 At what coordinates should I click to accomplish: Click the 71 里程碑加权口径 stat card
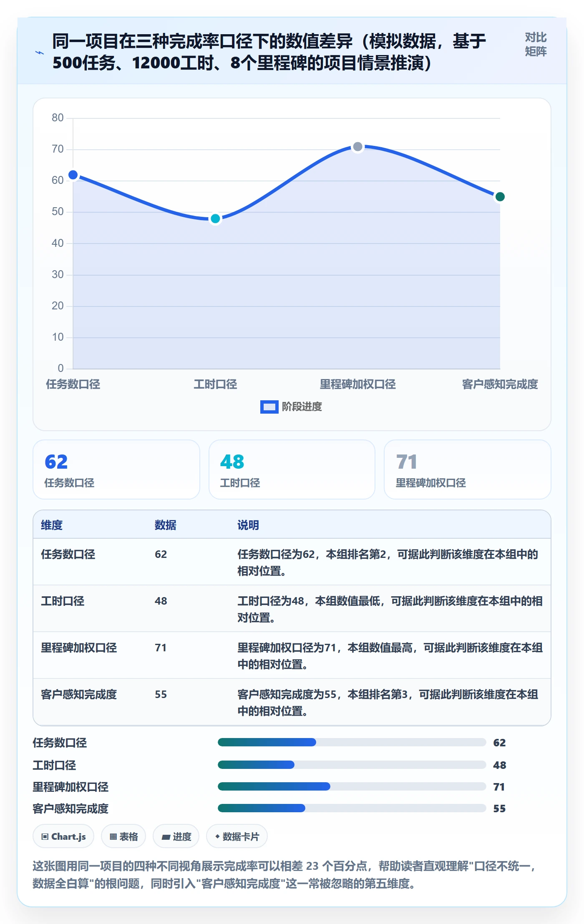468,470
